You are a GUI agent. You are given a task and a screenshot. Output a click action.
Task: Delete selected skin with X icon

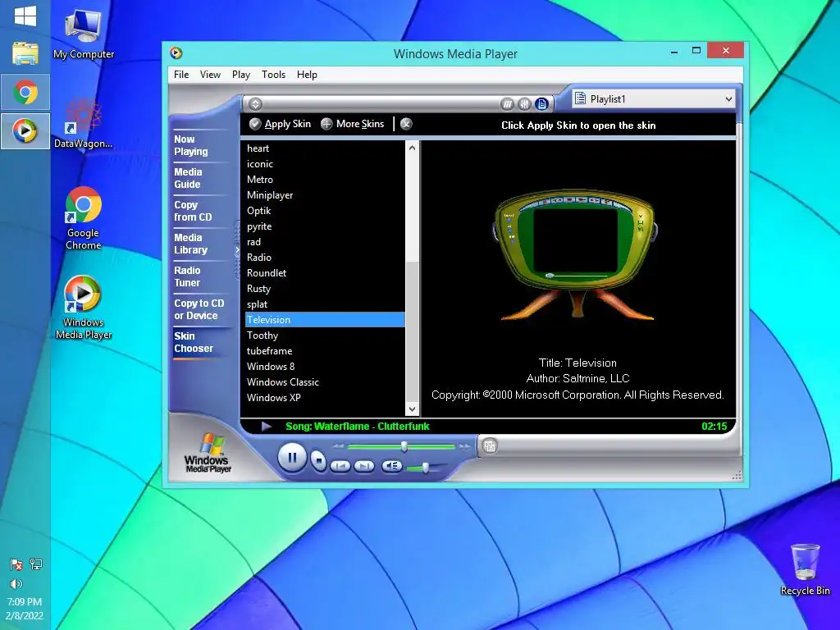click(x=406, y=125)
